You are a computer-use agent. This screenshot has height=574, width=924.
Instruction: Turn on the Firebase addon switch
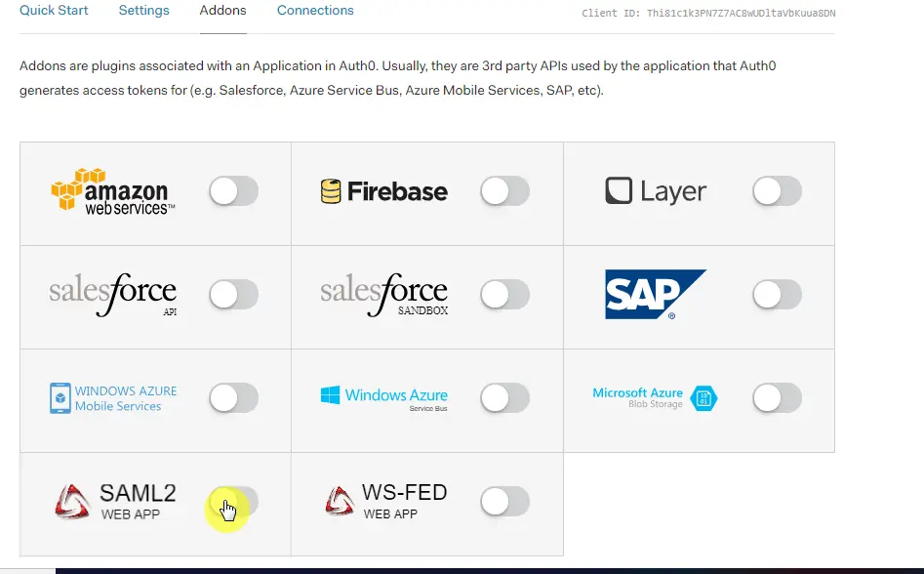(505, 191)
